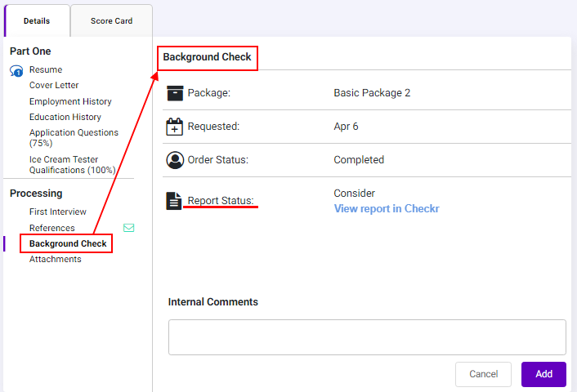The height and width of the screenshot is (392, 577).
Task: Open Employment History in sidebar
Action: pos(70,101)
